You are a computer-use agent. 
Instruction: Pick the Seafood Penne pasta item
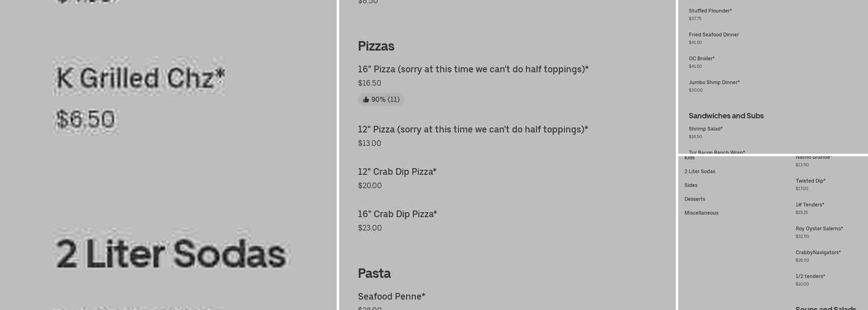click(x=391, y=296)
